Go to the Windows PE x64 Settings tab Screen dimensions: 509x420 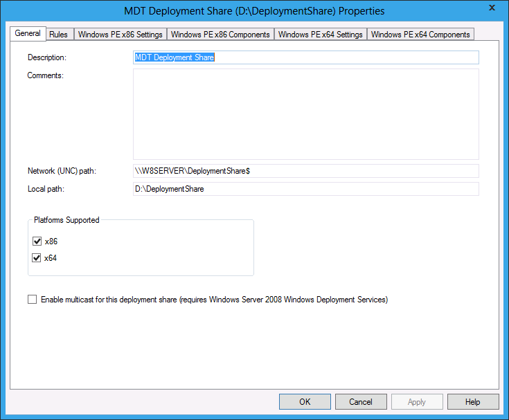click(x=321, y=35)
